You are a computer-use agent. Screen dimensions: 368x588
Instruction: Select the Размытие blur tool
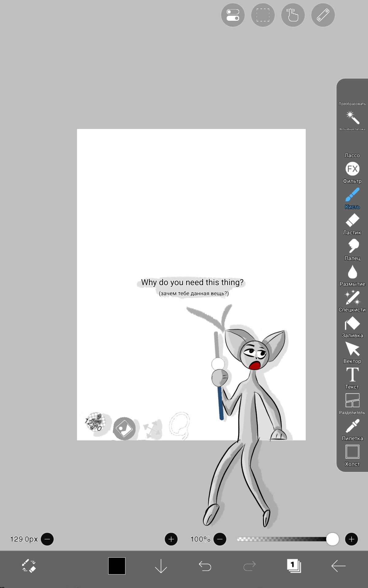coord(352,276)
